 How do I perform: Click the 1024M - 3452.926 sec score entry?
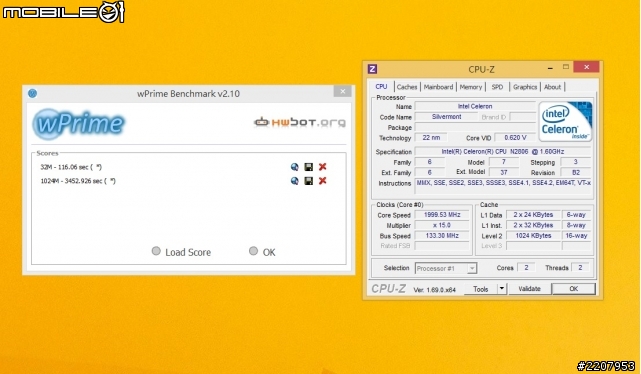click(x=78, y=181)
